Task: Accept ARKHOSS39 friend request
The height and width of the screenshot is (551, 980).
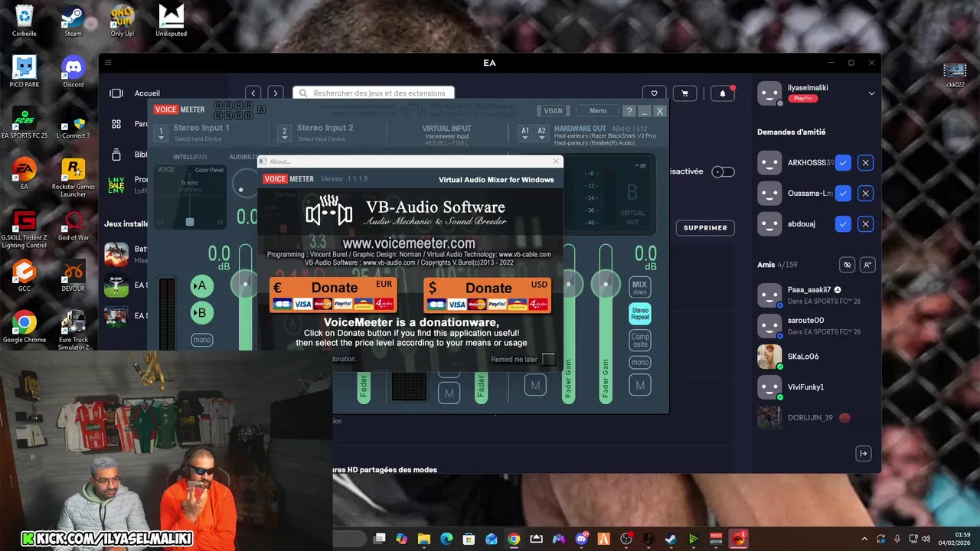Action: [843, 163]
